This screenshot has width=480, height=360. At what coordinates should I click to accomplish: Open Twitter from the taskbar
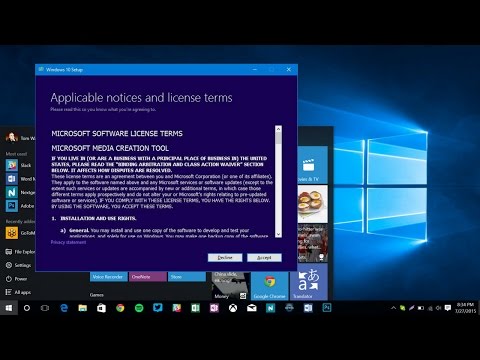coord(158,308)
